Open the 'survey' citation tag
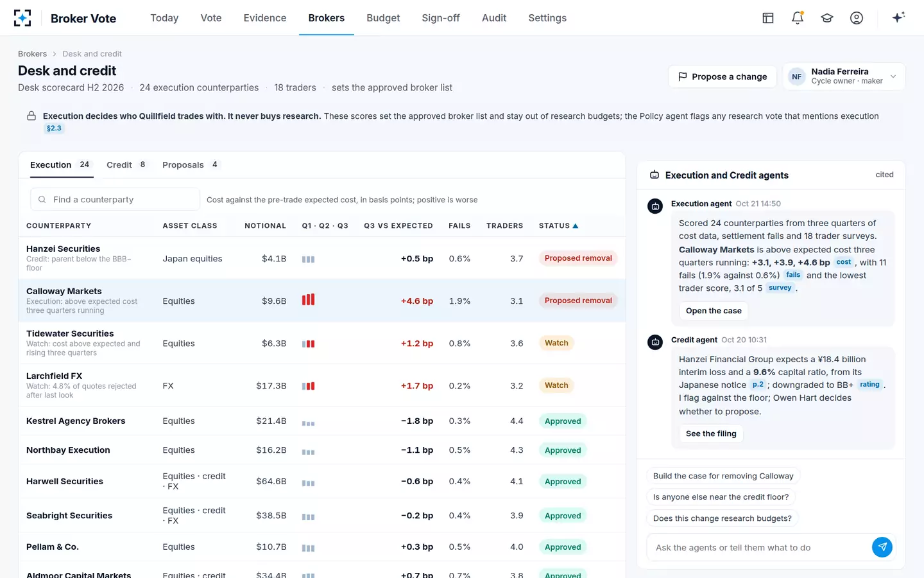The height and width of the screenshot is (578, 924). pos(780,288)
